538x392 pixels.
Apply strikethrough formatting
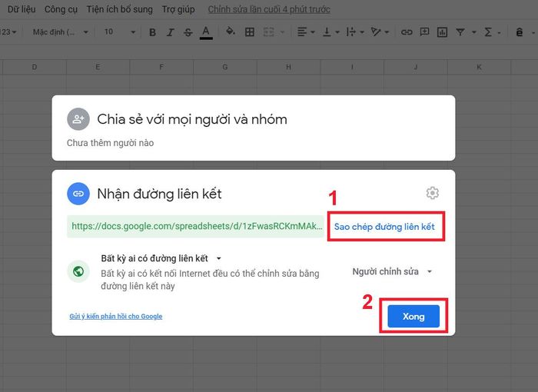pyautogui.click(x=188, y=32)
